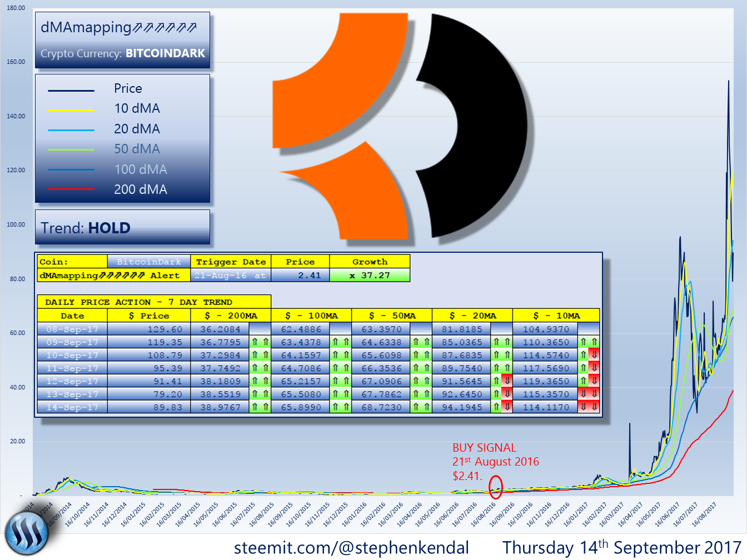Click the up-down arrows beside 92.6450
The height and width of the screenshot is (560, 747).
[501, 394]
